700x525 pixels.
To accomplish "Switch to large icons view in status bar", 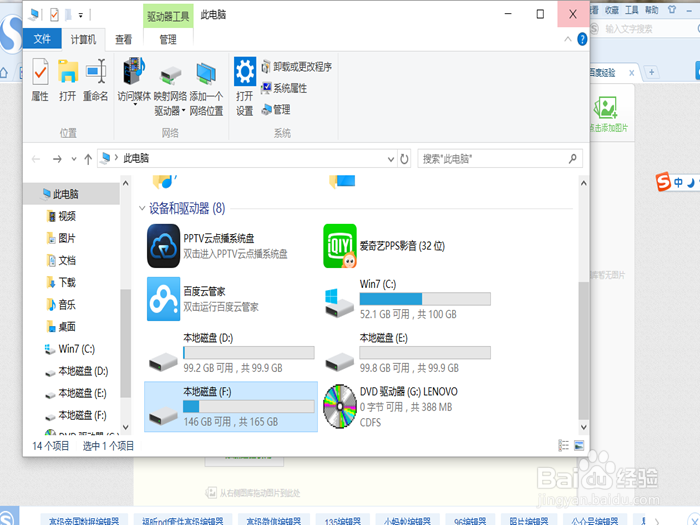I will (579, 446).
